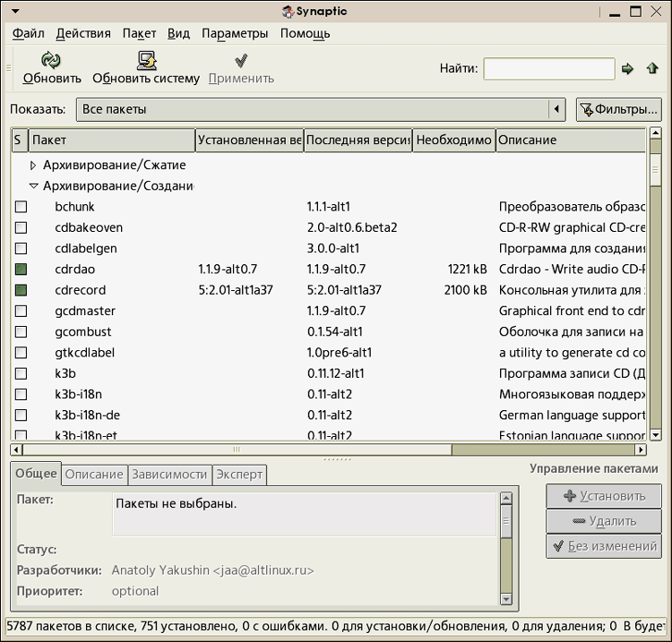The height and width of the screenshot is (642, 672).
Task: Sort by the Описание column header
Action: click(x=571, y=140)
